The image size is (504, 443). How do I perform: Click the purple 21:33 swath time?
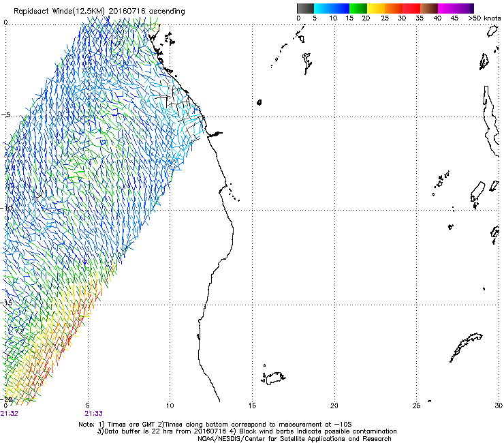point(93,414)
